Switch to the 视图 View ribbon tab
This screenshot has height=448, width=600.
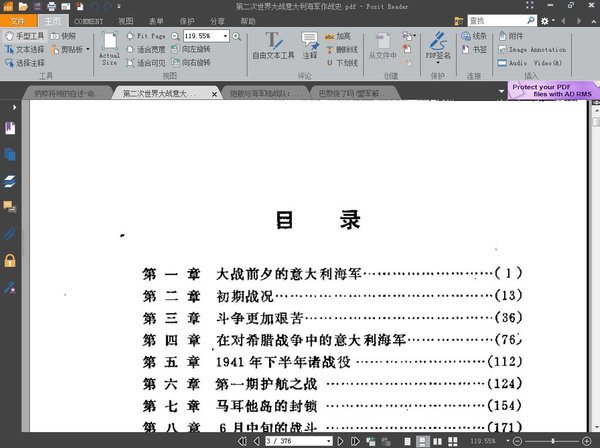[x=126, y=21]
